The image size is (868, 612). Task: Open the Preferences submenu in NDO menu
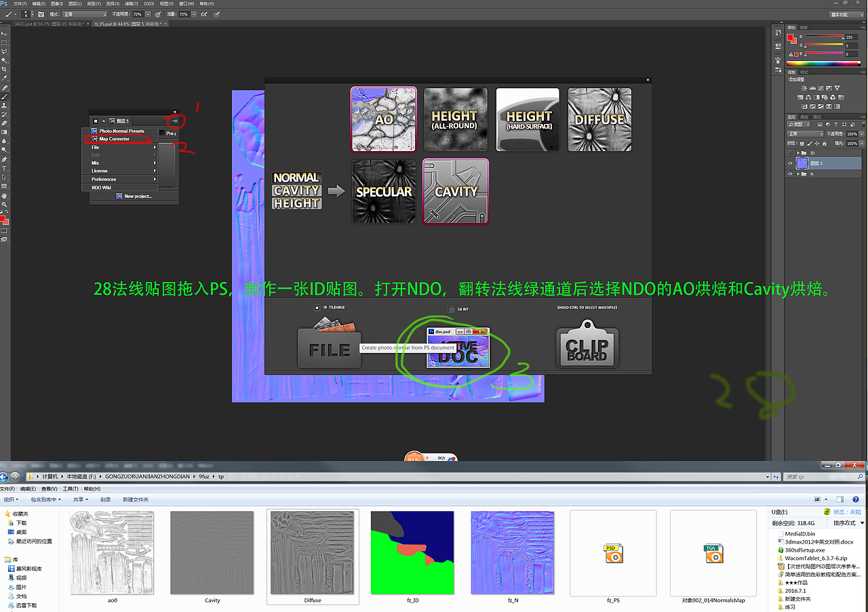(119, 179)
